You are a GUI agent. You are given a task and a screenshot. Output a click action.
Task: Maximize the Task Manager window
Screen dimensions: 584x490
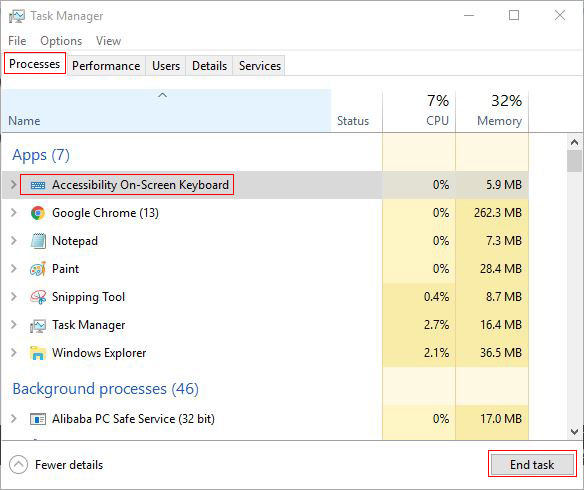tap(514, 16)
